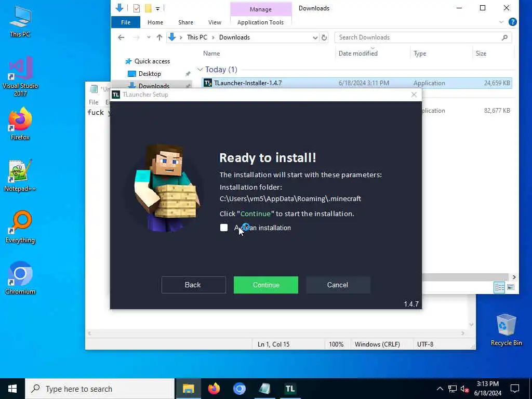Expand the address bar history dropdown

[315, 37]
